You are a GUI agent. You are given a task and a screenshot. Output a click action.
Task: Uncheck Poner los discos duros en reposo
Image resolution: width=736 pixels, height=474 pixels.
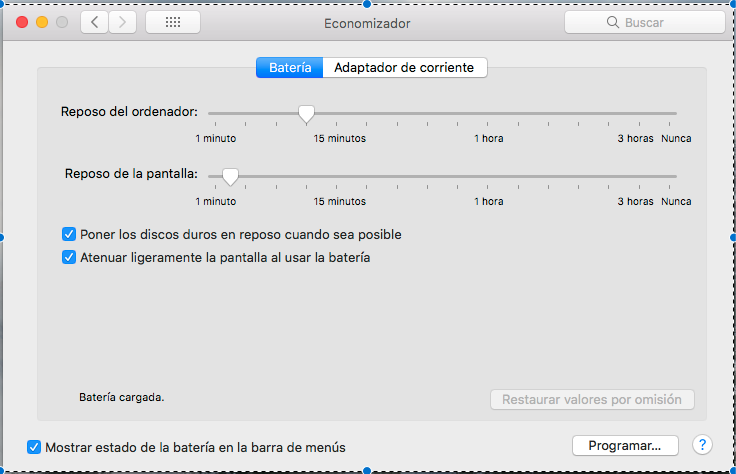click(69, 234)
